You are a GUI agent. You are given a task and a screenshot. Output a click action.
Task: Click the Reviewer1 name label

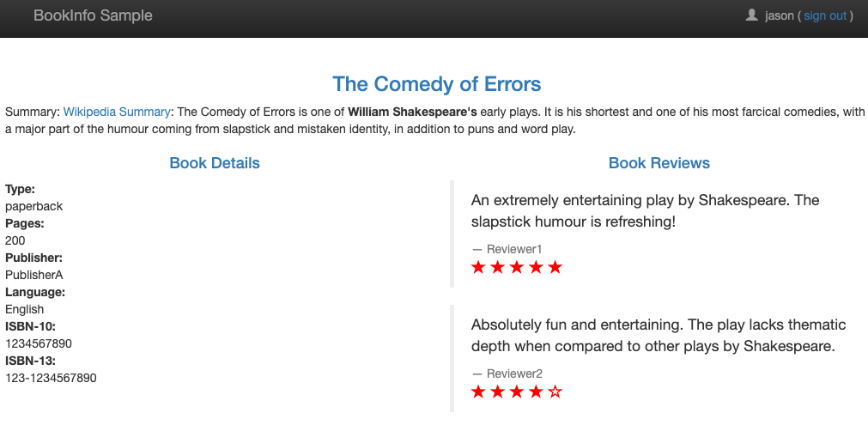coord(514,249)
